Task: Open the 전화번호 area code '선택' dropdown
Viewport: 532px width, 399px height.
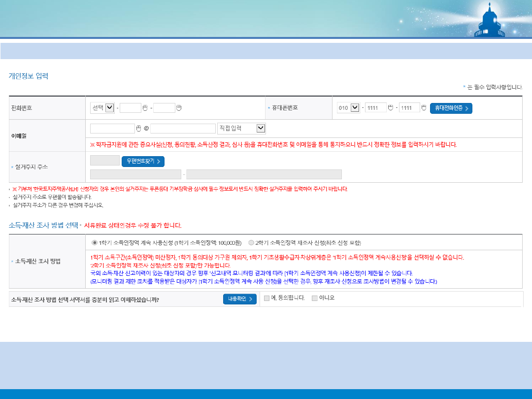Action: click(102, 108)
